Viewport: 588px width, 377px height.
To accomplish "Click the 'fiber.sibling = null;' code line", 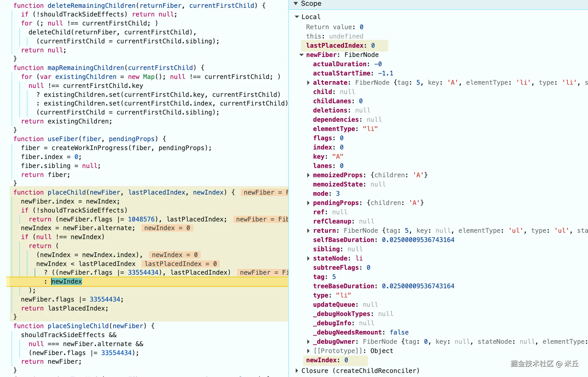I will point(61,166).
